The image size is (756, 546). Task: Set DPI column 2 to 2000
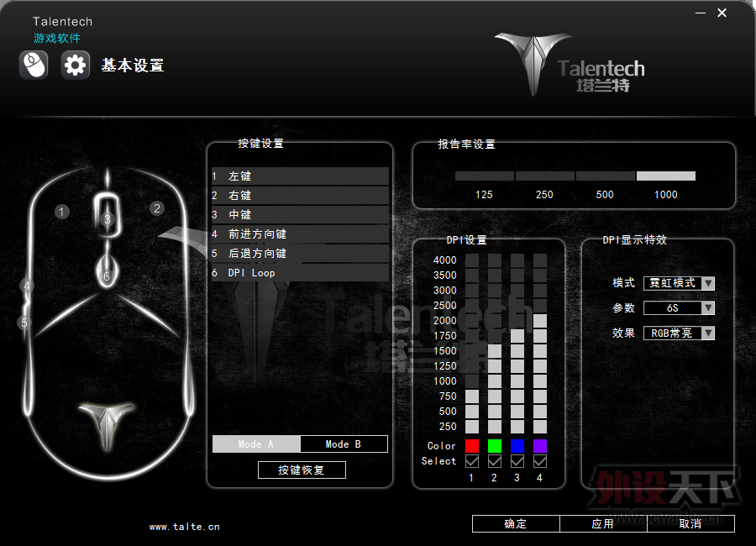coord(495,321)
